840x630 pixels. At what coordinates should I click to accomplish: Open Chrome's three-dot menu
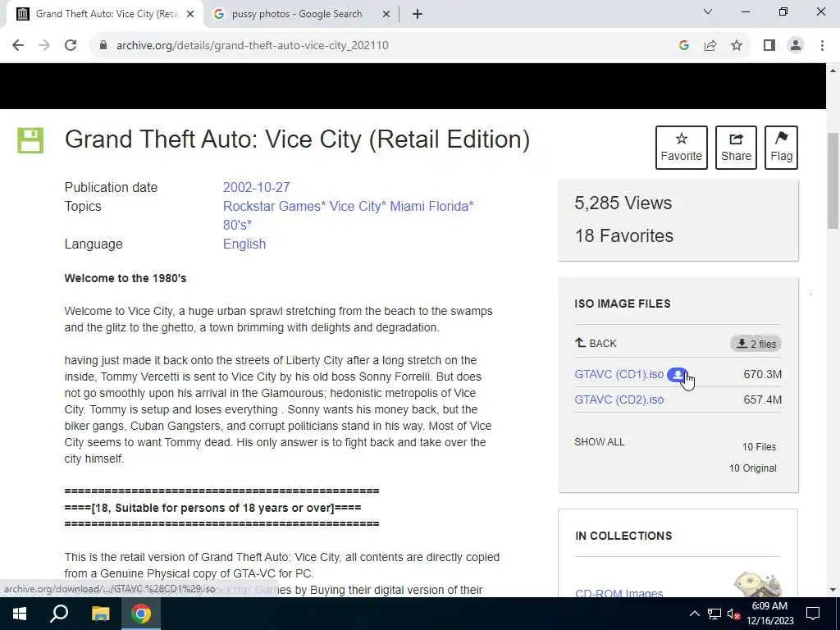pos(822,46)
